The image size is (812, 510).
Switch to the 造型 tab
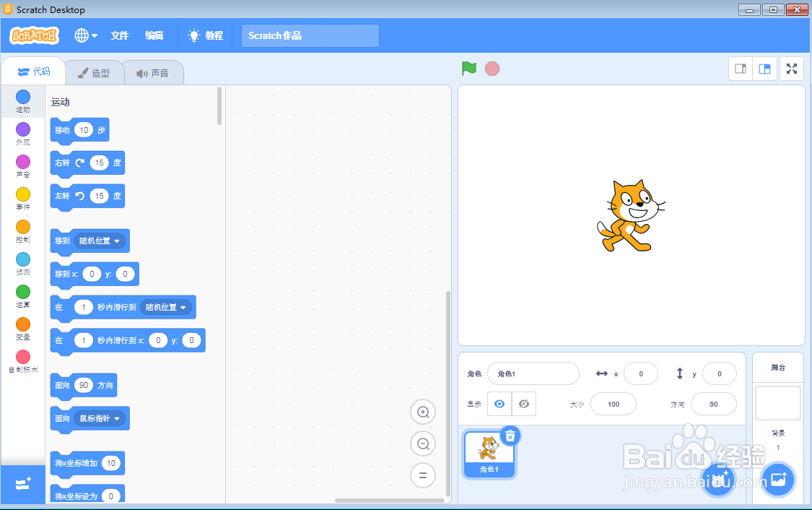pos(94,73)
